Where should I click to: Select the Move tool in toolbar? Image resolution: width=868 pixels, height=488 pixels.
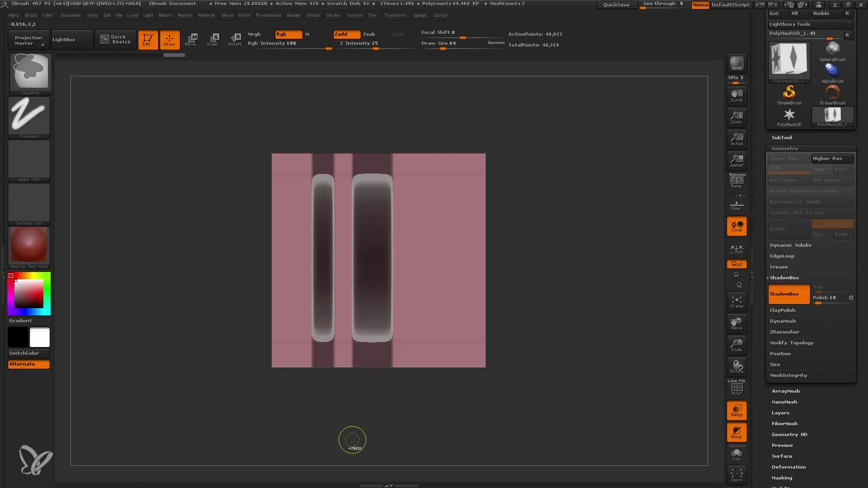pos(191,39)
